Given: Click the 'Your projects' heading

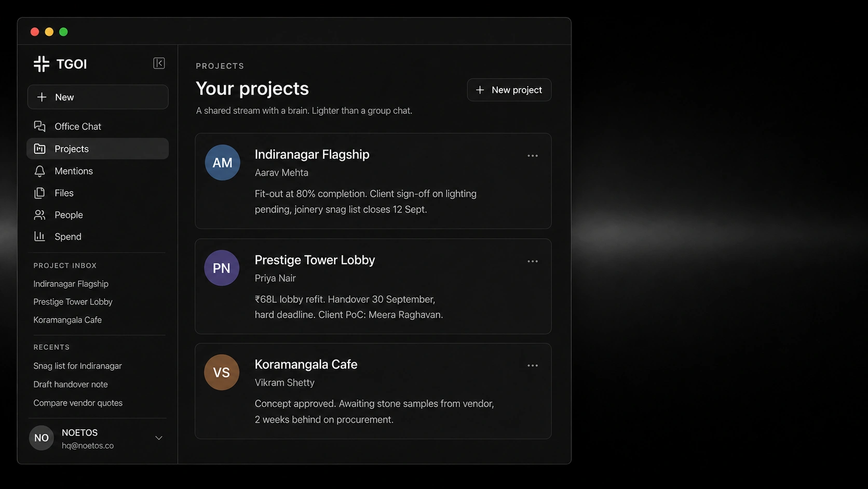Looking at the screenshot, I should [x=252, y=89].
